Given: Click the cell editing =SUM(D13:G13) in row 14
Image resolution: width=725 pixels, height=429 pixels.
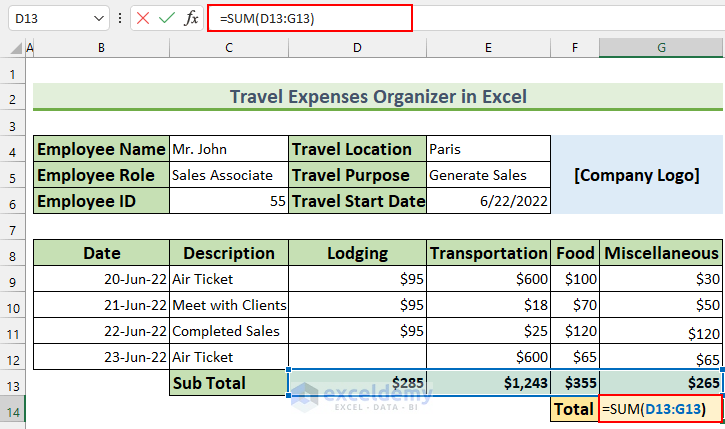Looking at the screenshot, I should pos(661,409).
